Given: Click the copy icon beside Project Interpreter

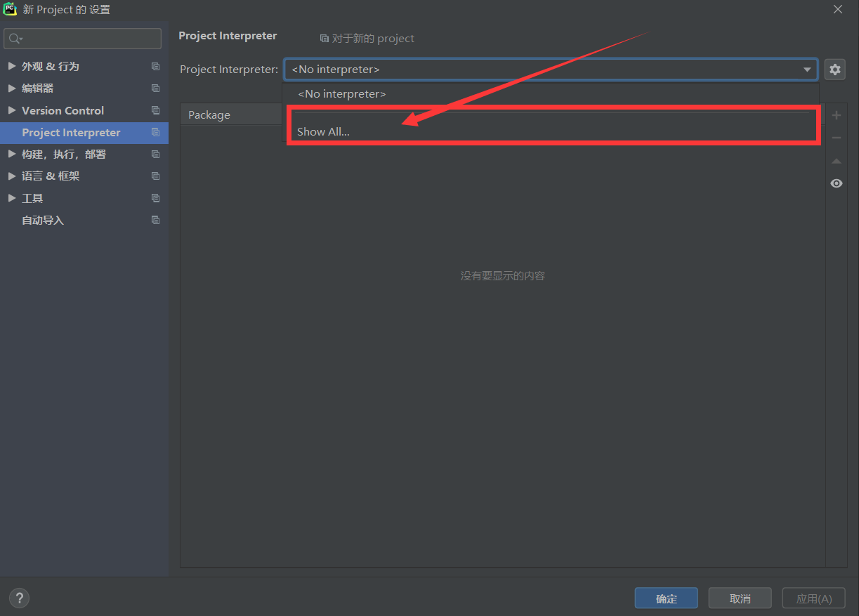Looking at the screenshot, I should 155,132.
